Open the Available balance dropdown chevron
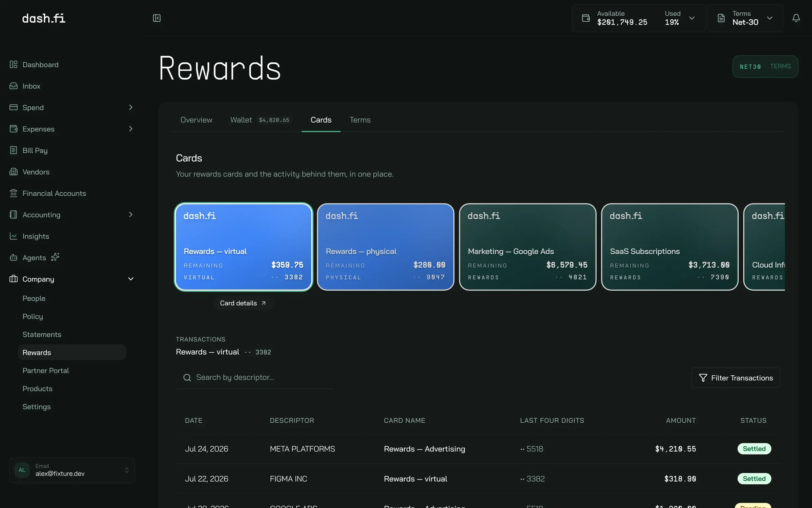Image resolution: width=812 pixels, height=508 pixels. click(692, 18)
